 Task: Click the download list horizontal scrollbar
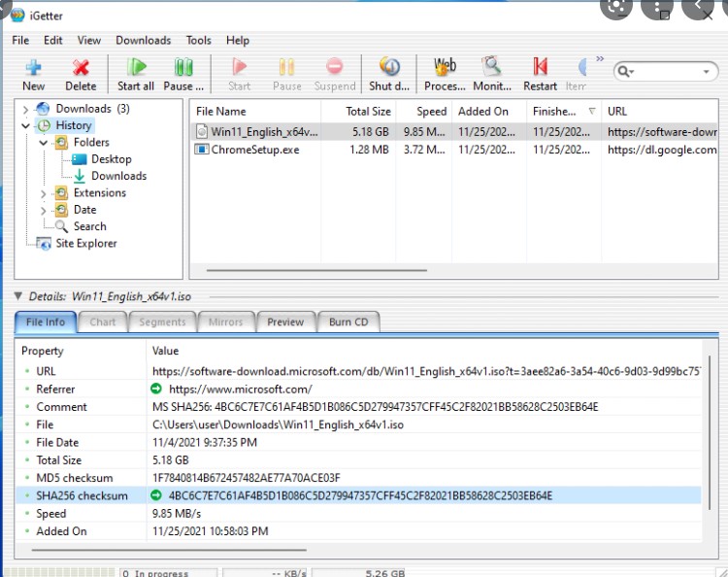[x=316, y=270]
